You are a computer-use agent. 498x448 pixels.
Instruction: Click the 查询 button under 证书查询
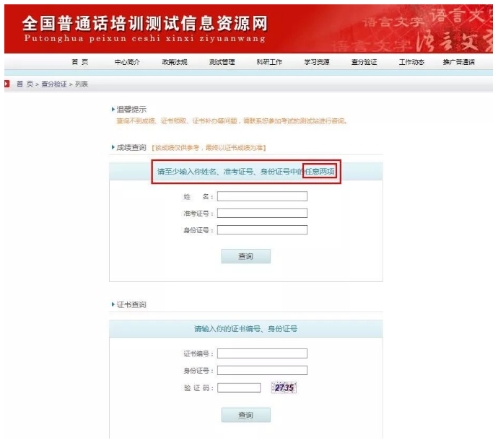[245, 415]
